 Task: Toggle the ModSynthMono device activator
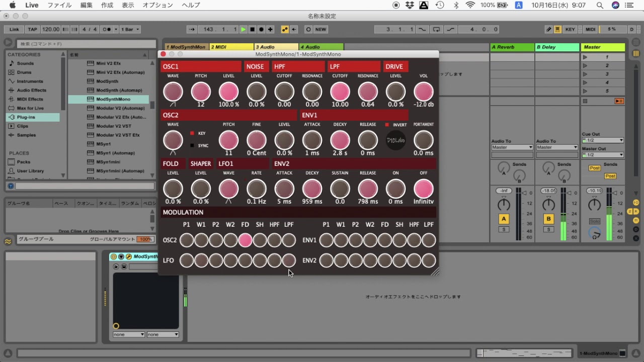[114, 256]
